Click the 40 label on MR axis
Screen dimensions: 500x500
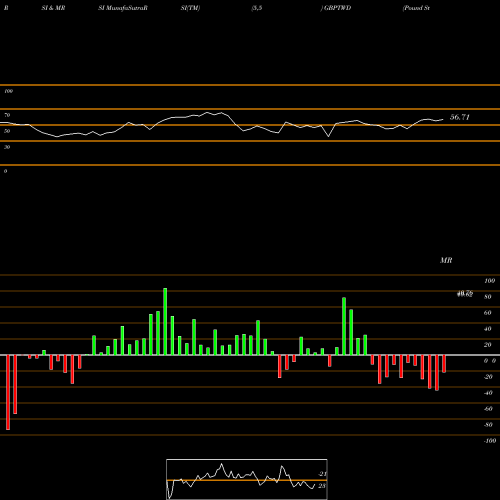(x=488, y=329)
